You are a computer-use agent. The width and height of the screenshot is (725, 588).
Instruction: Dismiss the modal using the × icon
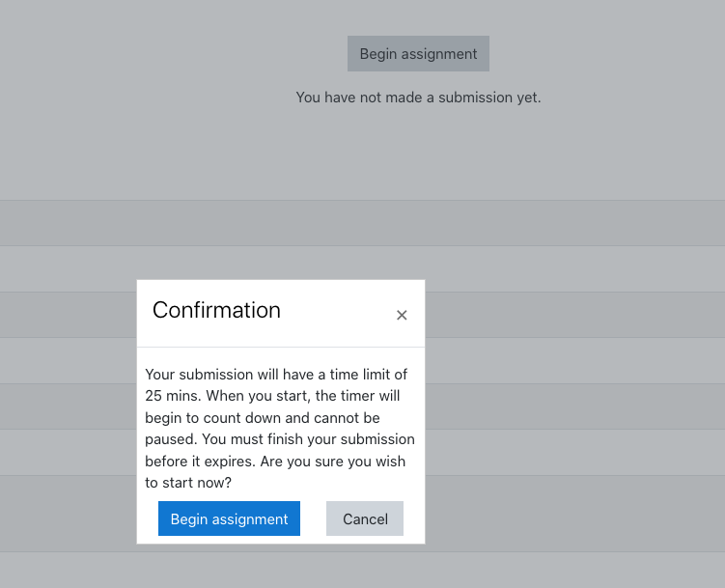402,316
